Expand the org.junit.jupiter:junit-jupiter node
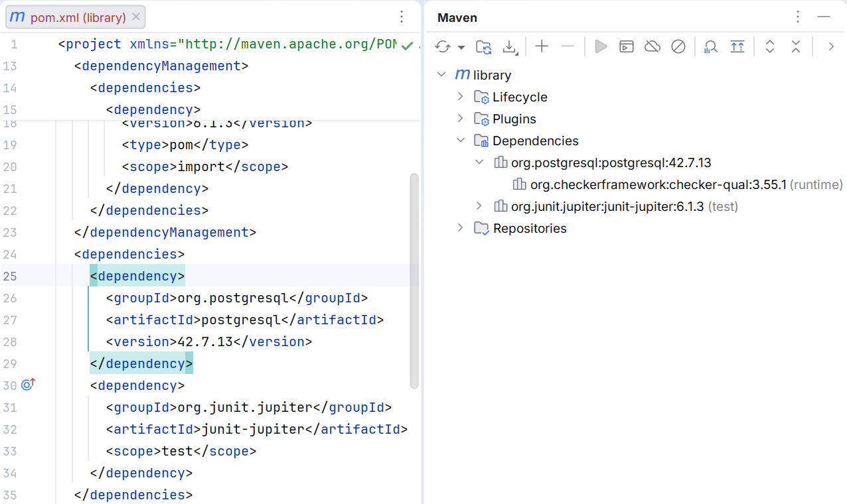847x504 pixels. coord(480,206)
